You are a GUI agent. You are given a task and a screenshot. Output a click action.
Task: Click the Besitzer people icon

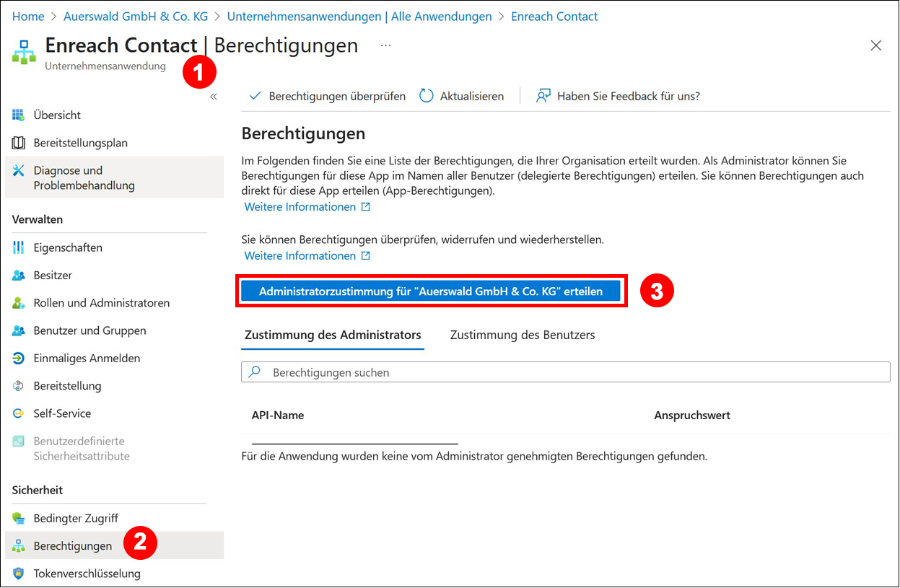click(x=19, y=276)
